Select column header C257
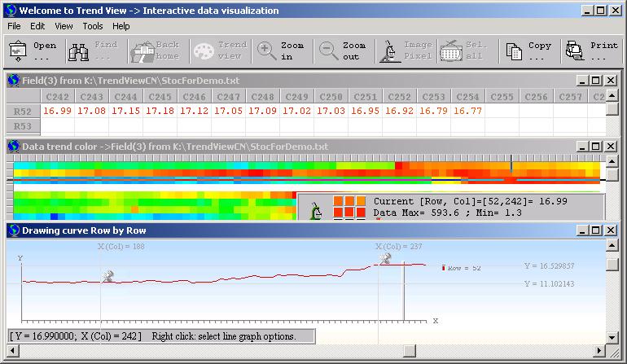 click(570, 97)
